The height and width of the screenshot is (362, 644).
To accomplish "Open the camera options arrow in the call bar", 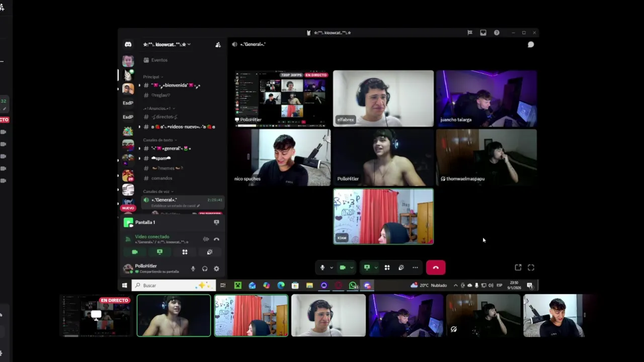I will 351,267.
